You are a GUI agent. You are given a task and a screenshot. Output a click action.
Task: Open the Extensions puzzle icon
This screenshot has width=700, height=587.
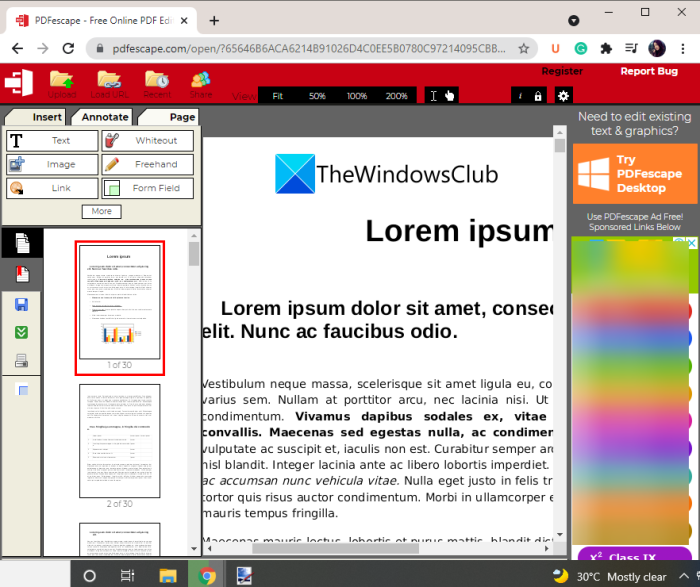[606, 48]
